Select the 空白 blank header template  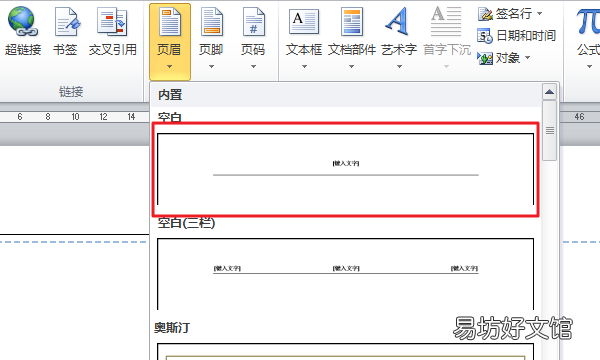pyautogui.click(x=346, y=169)
